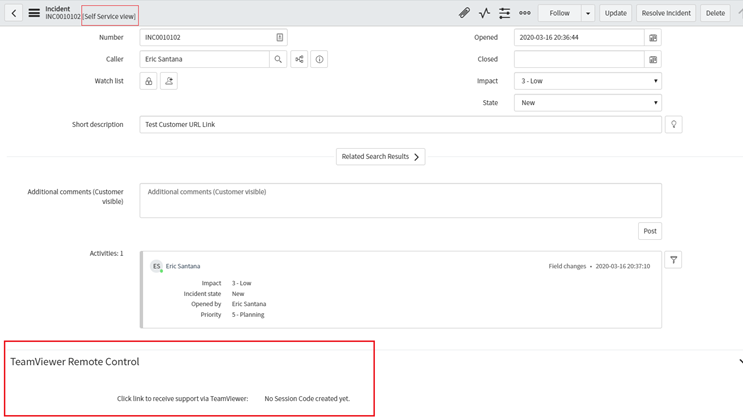Click 'No Session Code created yet.' text
This screenshot has width=743, height=418.
click(307, 399)
